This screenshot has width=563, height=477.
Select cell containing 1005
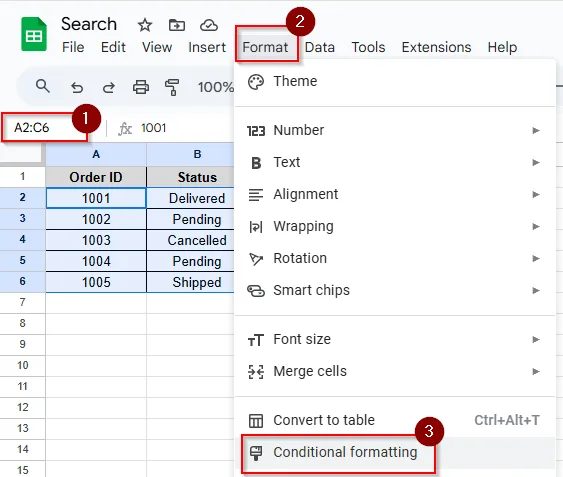click(x=96, y=282)
